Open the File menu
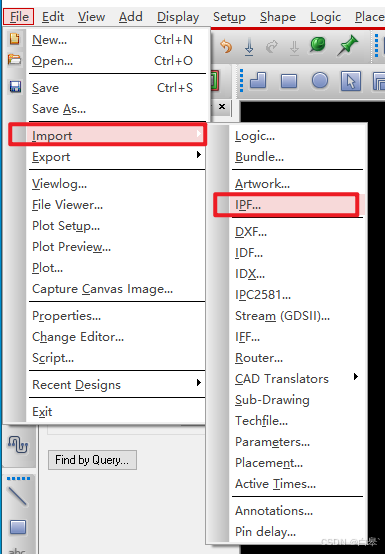The height and width of the screenshot is (554, 385). [x=19, y=17]
